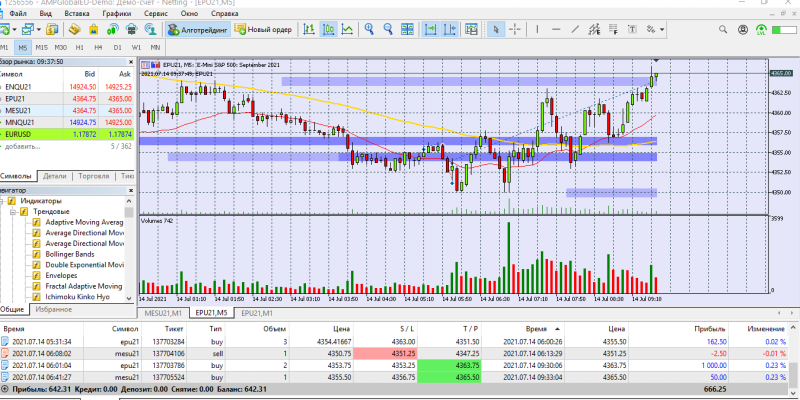Select the horizontal line drawing tool

click(x=556, y=30)
